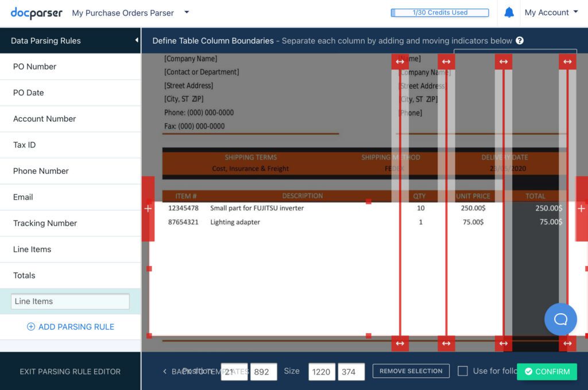
Task: Click the plus icon beside Add Parsing Rule
Action: pyautogui.click(x=31, y=327)
